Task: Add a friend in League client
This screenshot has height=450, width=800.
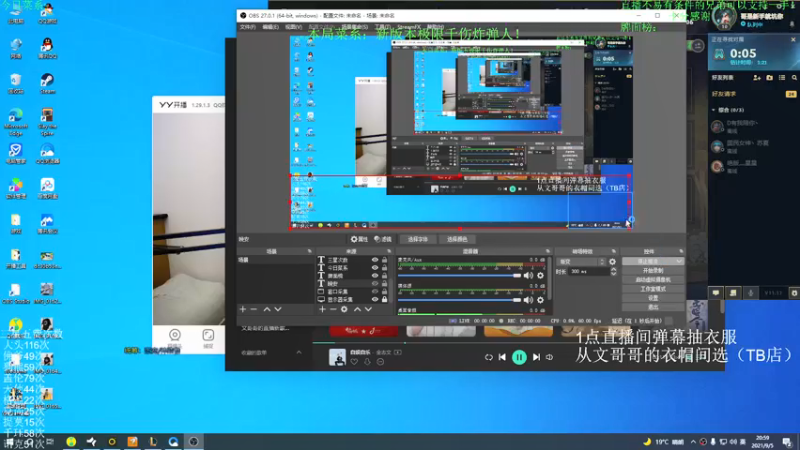Action: 757,78
